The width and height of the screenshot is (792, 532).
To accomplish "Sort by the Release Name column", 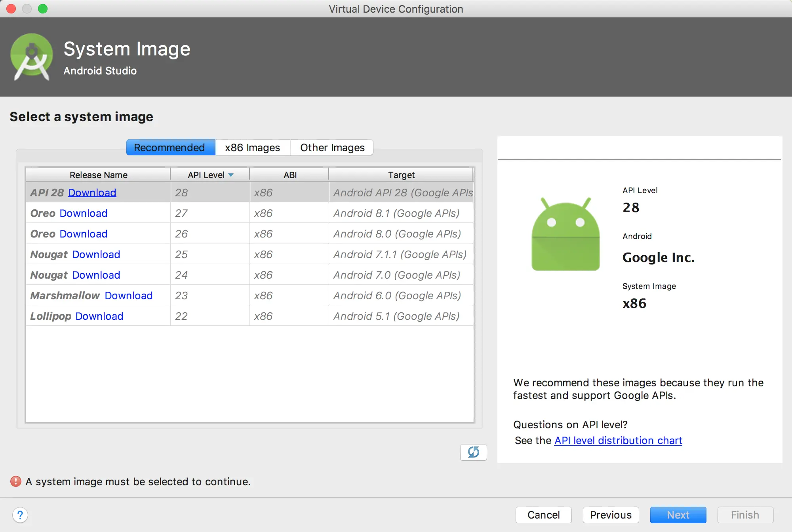I will click(x=98, y=175).
